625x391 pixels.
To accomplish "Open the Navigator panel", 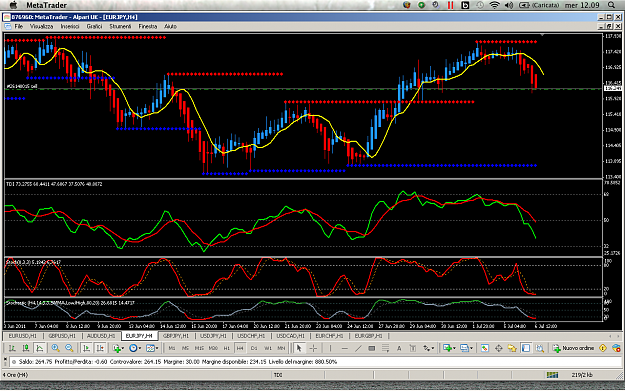I will pos(512,348).
